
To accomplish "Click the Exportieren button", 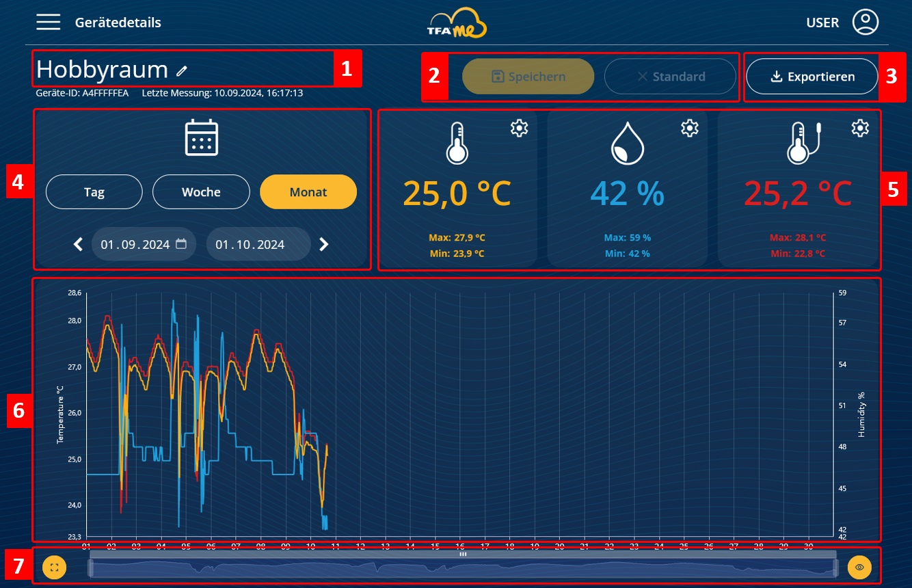I will click(812, 77).
